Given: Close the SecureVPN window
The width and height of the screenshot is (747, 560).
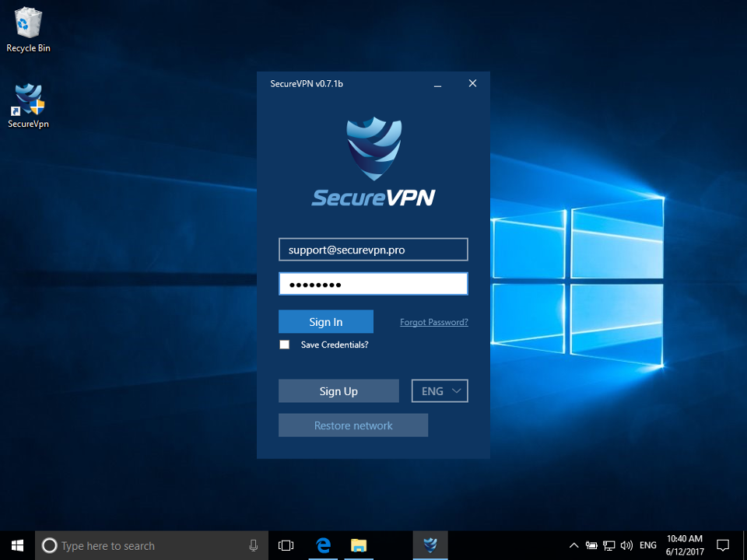Looking at the screenshot, I should pos(472,83).
